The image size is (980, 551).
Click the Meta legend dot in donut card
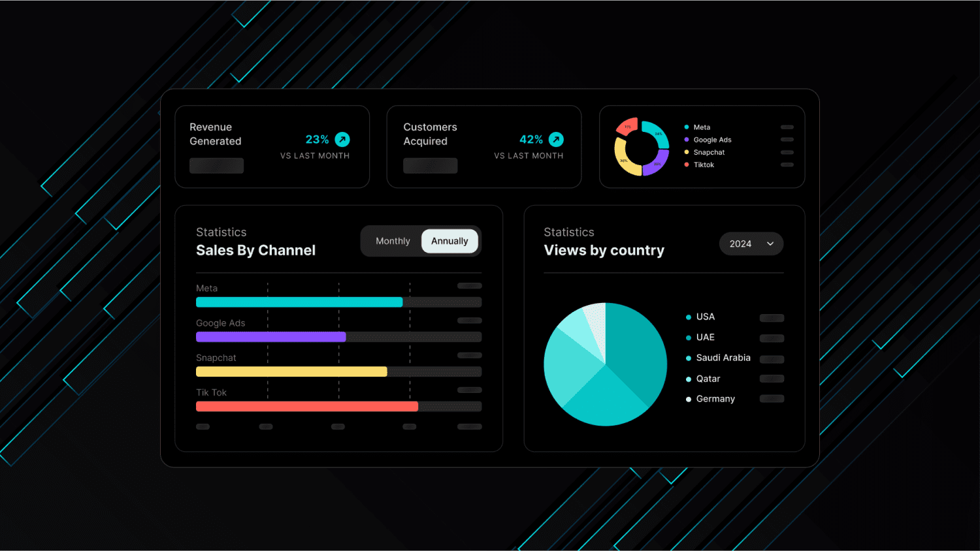point(687,127)
